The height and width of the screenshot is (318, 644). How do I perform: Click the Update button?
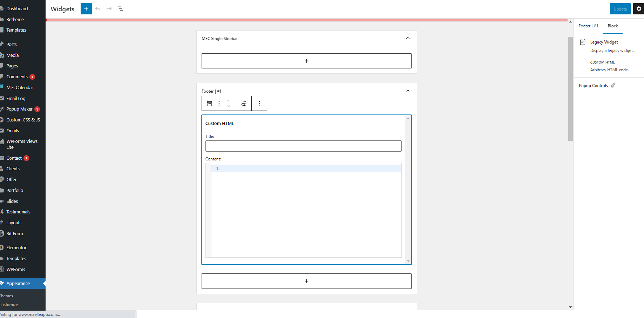[x=620, y=9]
